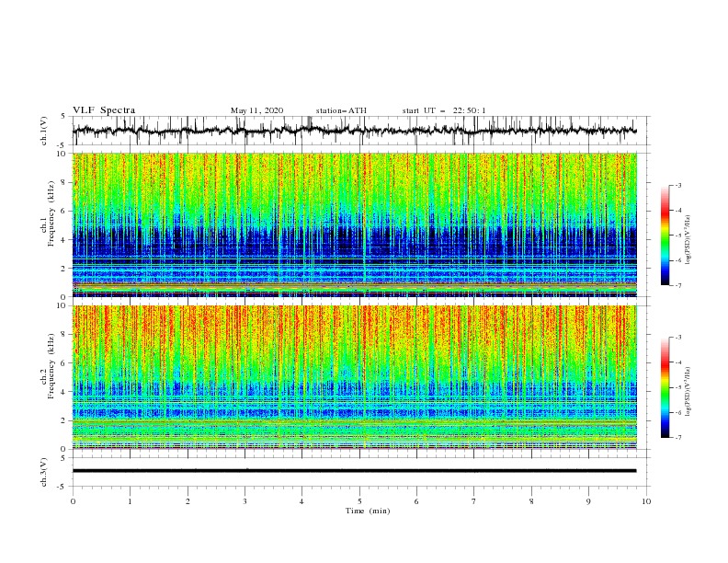Click inside the ch.1 spectrogram panel
Viewport: 728px width, 563px height.
(x=355, y=224)
